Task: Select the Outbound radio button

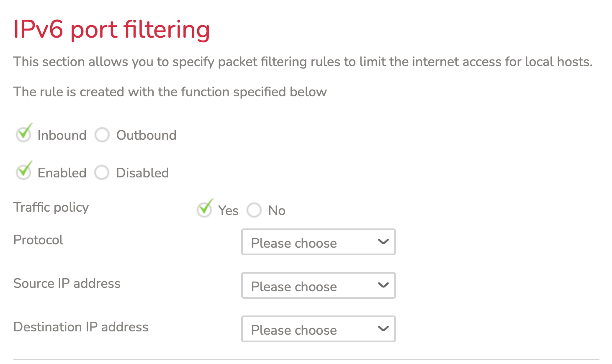Action: click(102, 135)
